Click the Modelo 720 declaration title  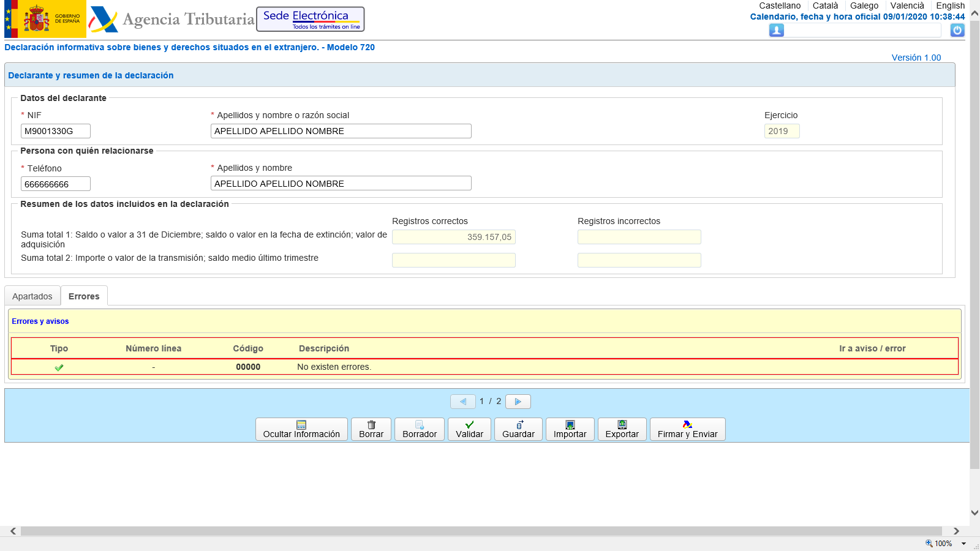pos(189,47)
